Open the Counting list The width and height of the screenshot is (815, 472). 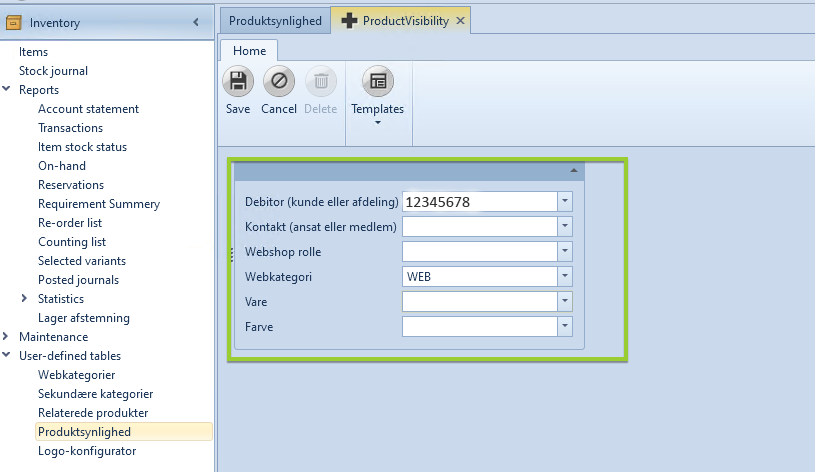tap(72, 242)
